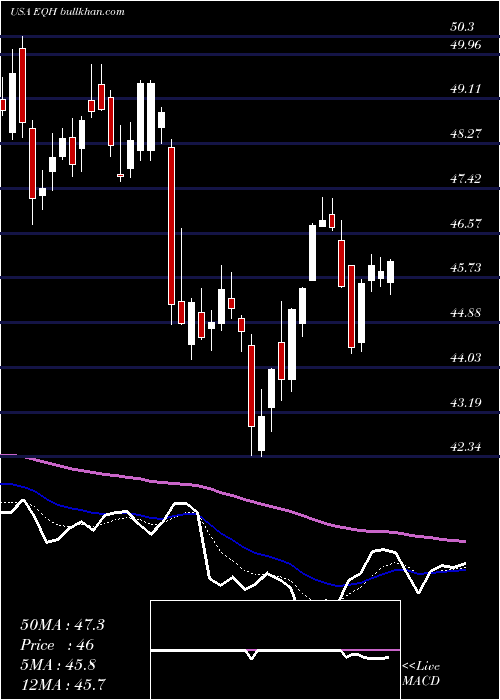Click the large red candle dropping from 48.27

[171, 226]
